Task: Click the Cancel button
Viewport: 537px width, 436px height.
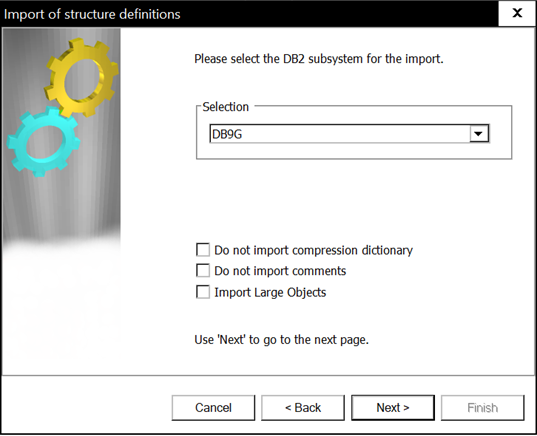Action: click(x=213, y=408)
